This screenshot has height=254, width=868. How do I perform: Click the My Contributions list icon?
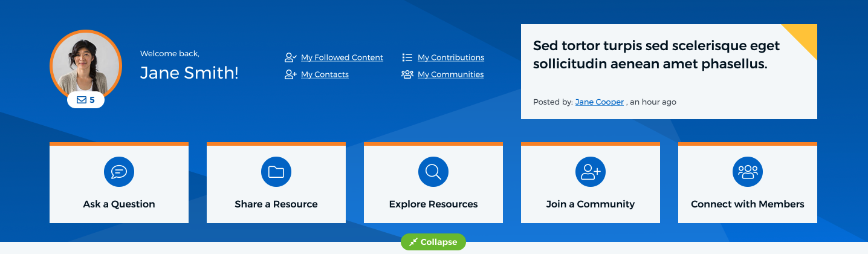point(407,58)
